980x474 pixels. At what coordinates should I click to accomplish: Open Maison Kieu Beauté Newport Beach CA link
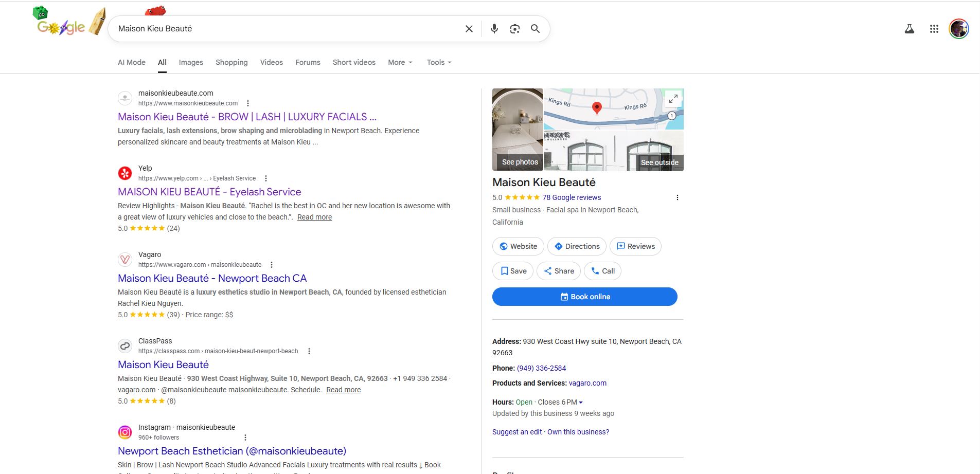pos(212,278)
